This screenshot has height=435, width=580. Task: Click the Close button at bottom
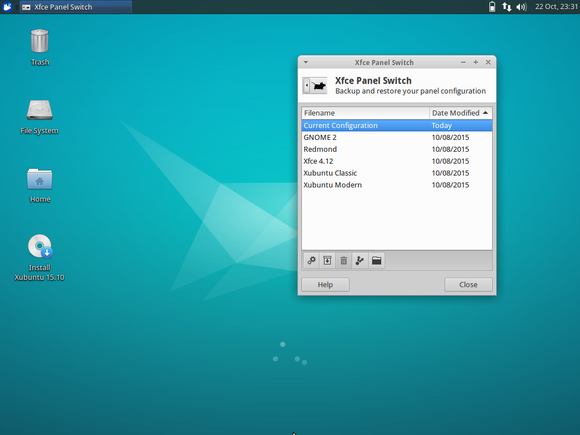point(468,284)
